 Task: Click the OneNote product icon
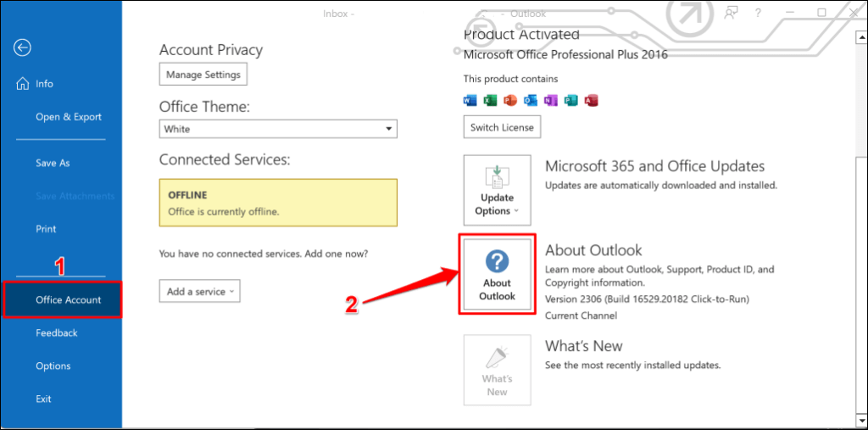[550, 100]
